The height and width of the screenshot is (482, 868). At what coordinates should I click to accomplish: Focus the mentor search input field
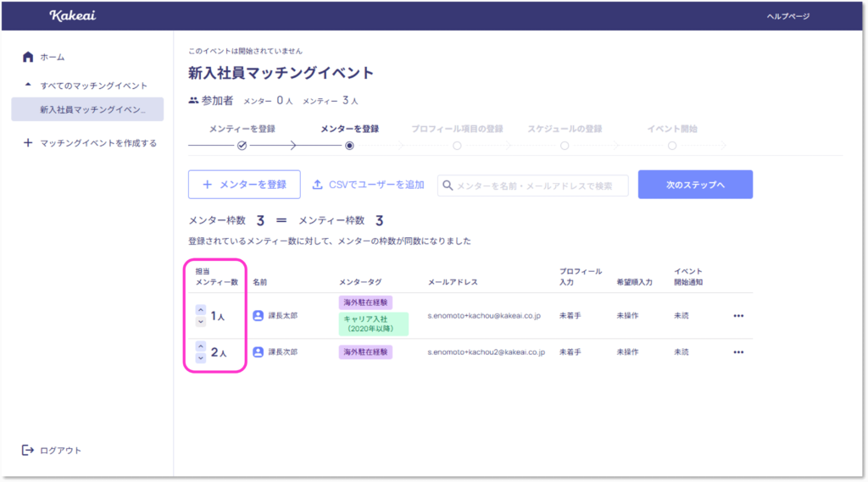click(539, 186)
